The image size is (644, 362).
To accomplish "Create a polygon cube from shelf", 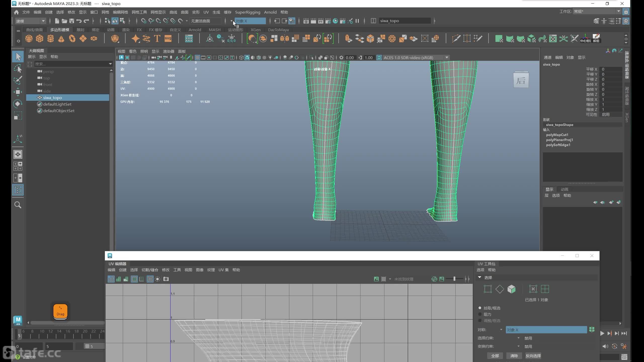I will 40,39.
